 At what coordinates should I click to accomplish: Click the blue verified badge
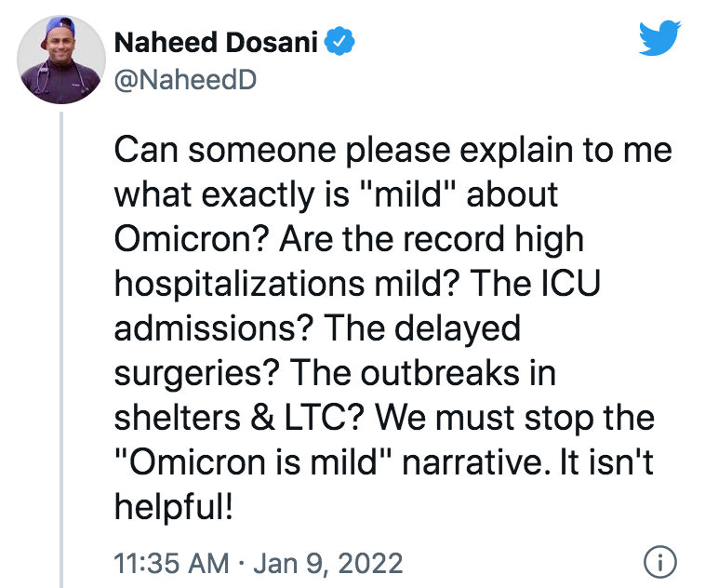tap(339, 41)
